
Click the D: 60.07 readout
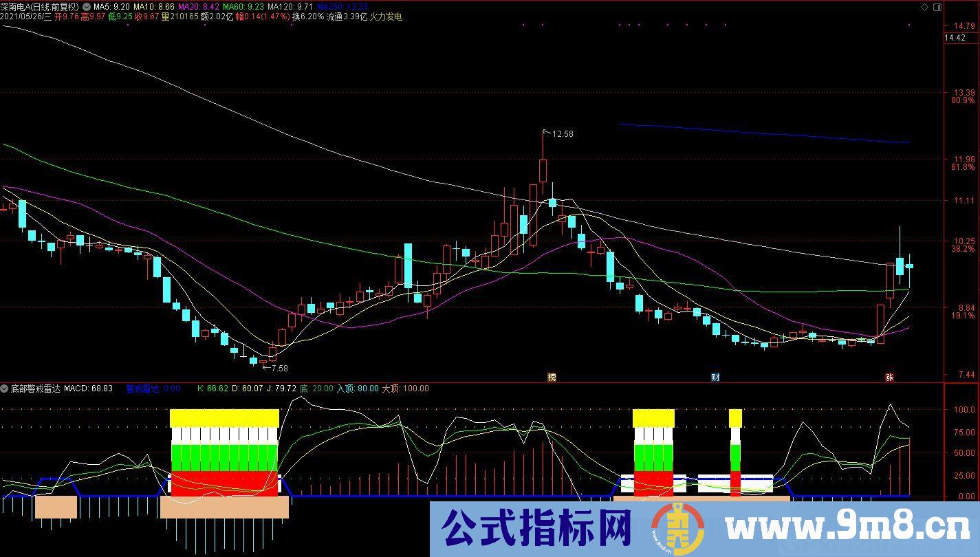pos(248,389)
